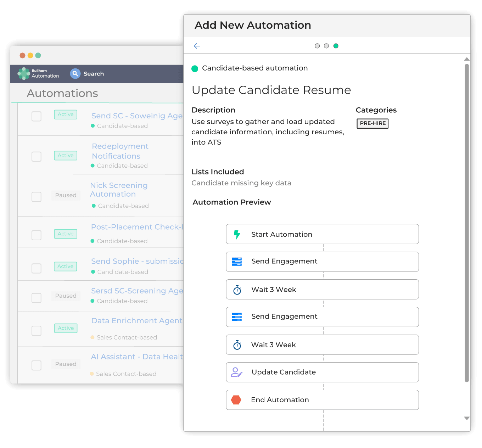Click the "Update Candidate Resume" title
The width and height of the screenshot is (482, 448).
click(271, 90)
